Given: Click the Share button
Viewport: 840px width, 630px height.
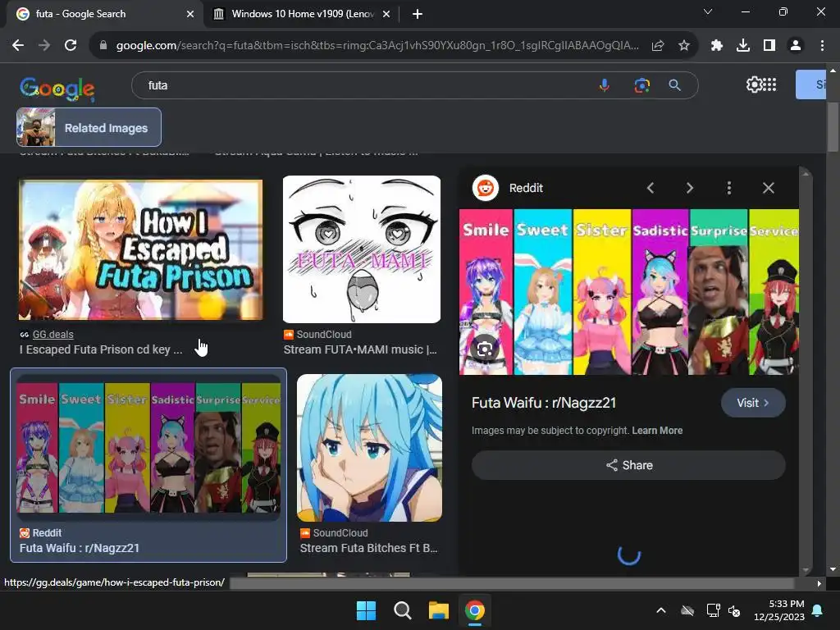Looking at the screenshot, I should click(x=628, y=465).
